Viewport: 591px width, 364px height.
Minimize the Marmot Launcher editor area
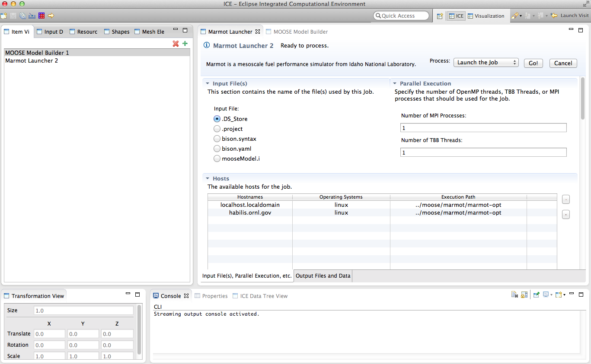[572, 30]
